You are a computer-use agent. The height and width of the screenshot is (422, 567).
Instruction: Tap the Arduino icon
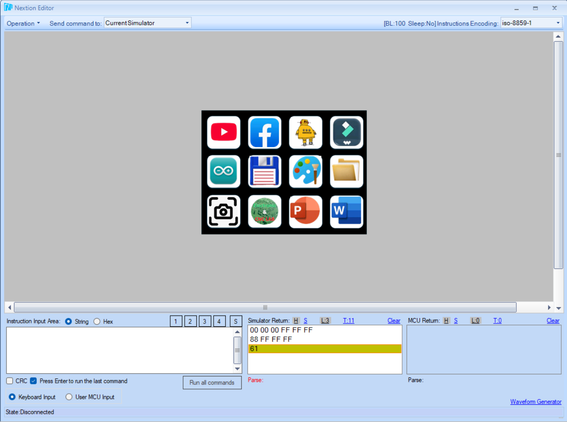[223, 171]
